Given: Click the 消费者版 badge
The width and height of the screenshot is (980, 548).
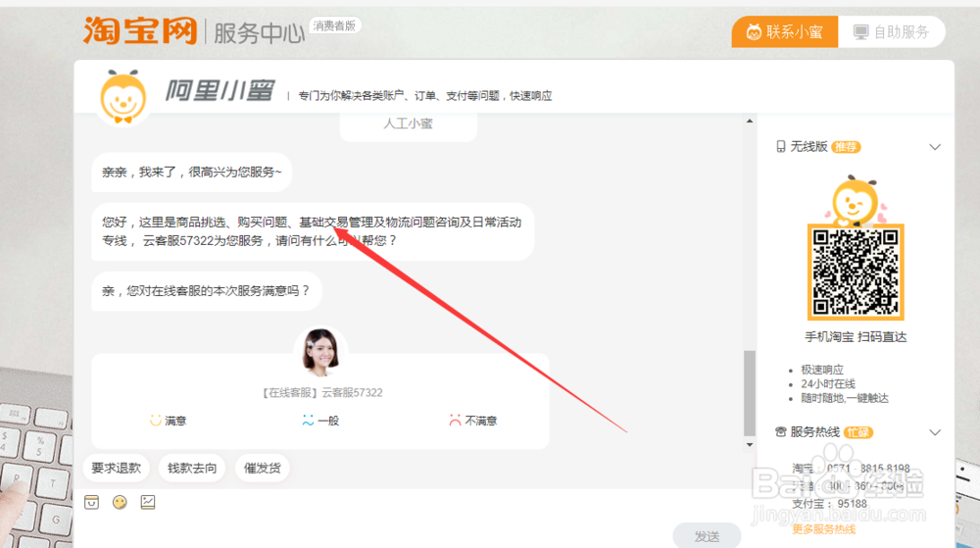Looking at the screenshot, I should click(x=334, y=25).
